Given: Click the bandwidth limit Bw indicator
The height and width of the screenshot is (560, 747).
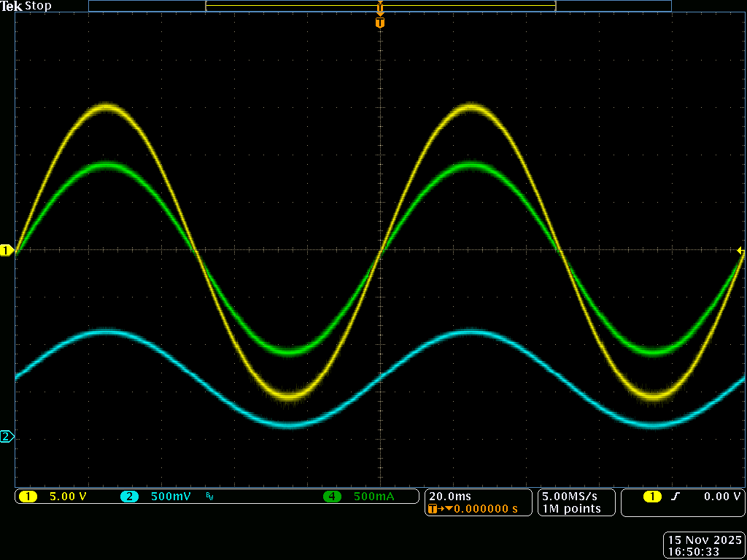Looking at the screenshot, I should point(210,497).
